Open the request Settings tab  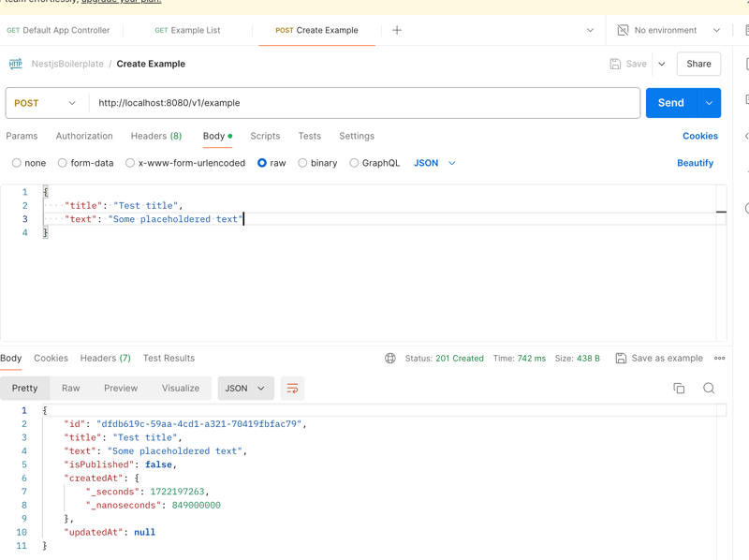[x=357, y=136]
